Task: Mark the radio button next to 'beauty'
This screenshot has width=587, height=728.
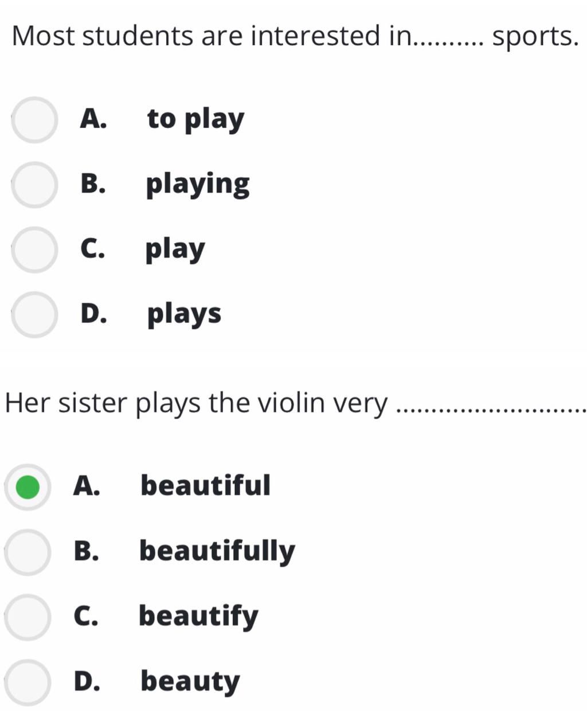Action: tap(28, 682)
